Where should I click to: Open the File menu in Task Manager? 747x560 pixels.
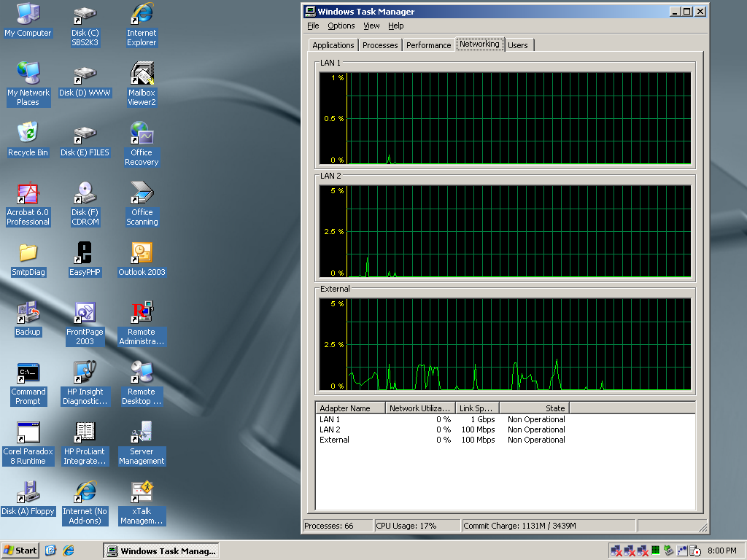(x=313, y=26)
